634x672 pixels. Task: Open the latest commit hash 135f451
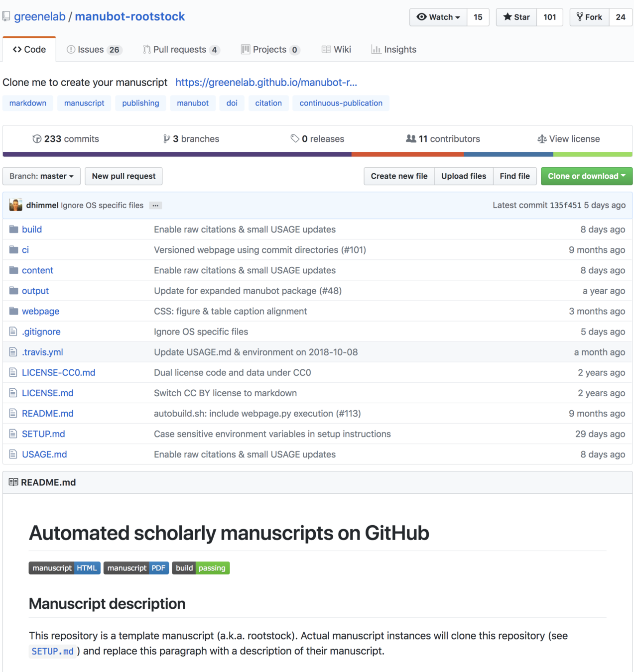pos(565,205)
